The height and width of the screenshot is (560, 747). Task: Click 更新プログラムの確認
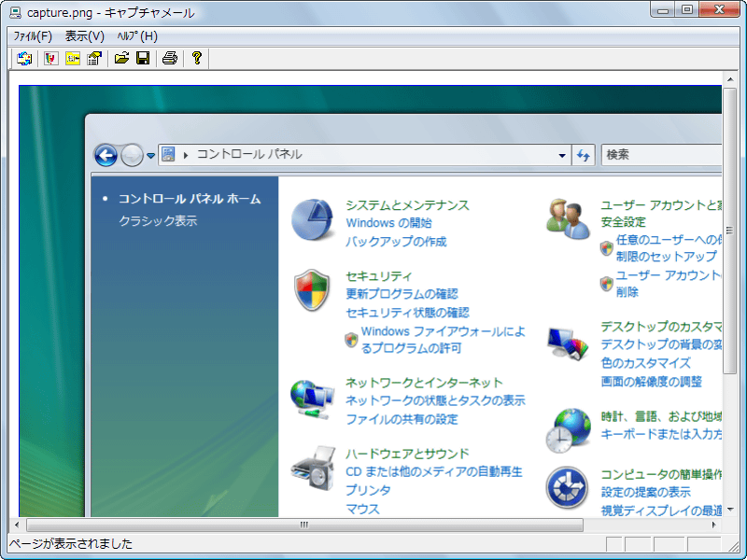[x=402, y=294]
